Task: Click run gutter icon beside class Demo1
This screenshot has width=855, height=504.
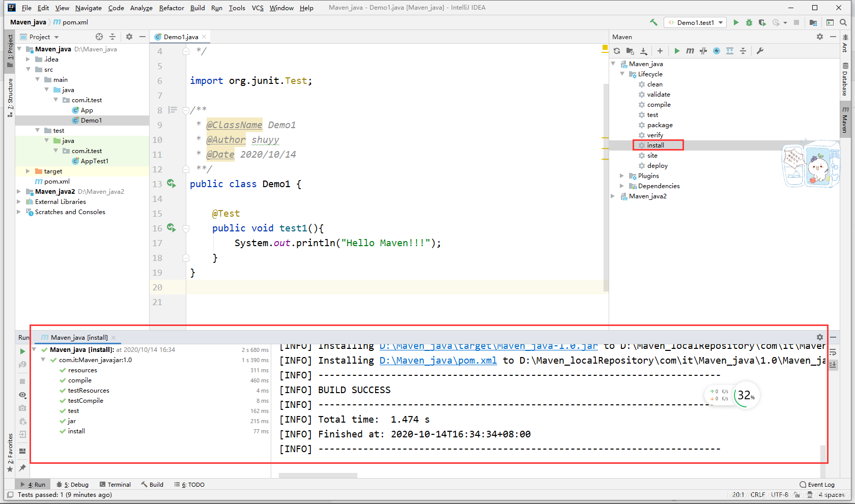Action: 172,184
